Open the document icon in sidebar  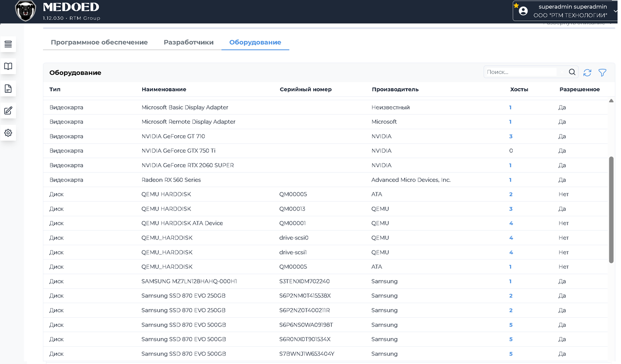(x=8, y=89)
